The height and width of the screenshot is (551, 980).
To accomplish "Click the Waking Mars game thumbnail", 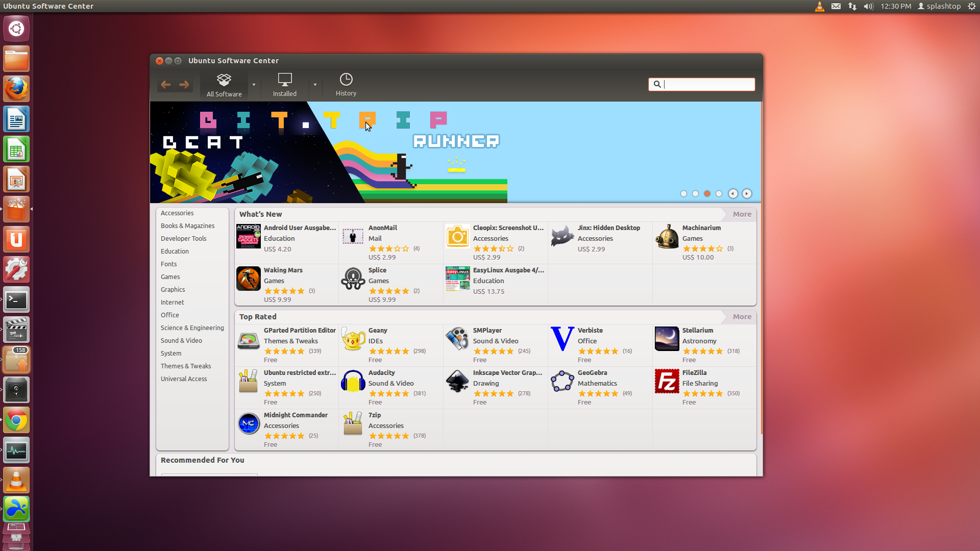I will click(x=249, y=279).
